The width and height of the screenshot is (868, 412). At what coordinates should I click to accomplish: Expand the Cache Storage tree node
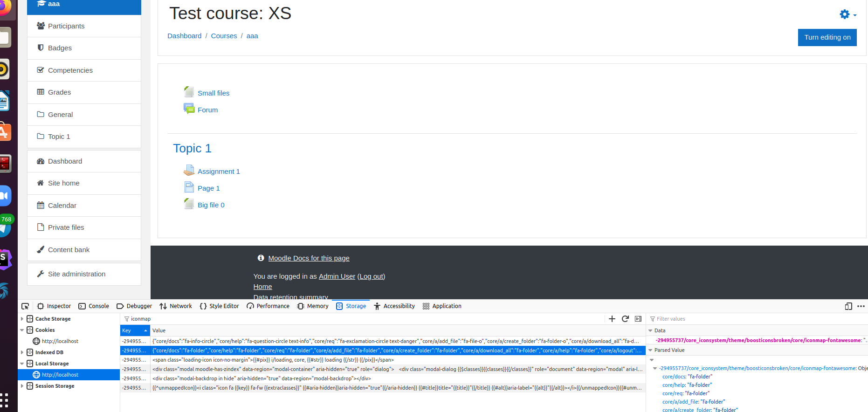tap(22, 319)
